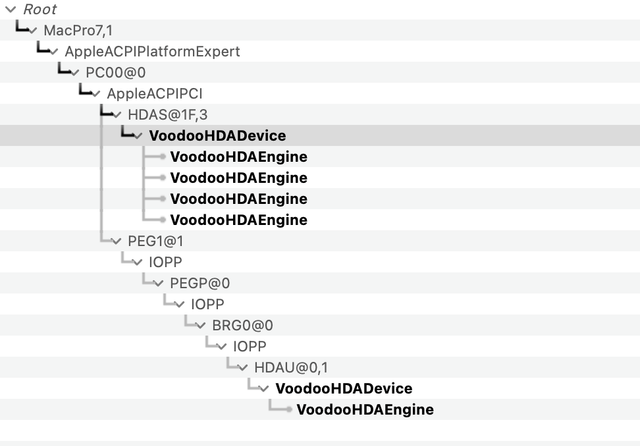Select the fourth VoodooHDAEngine under HDAS
The height and width of the screenshot is (446, 640).
(x=239, y=220)
